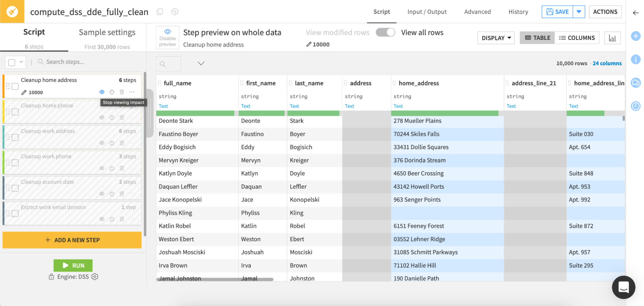Click the clock icon in the right sidebar
Viewport: 644px width, 306px height.
(636, 106)
